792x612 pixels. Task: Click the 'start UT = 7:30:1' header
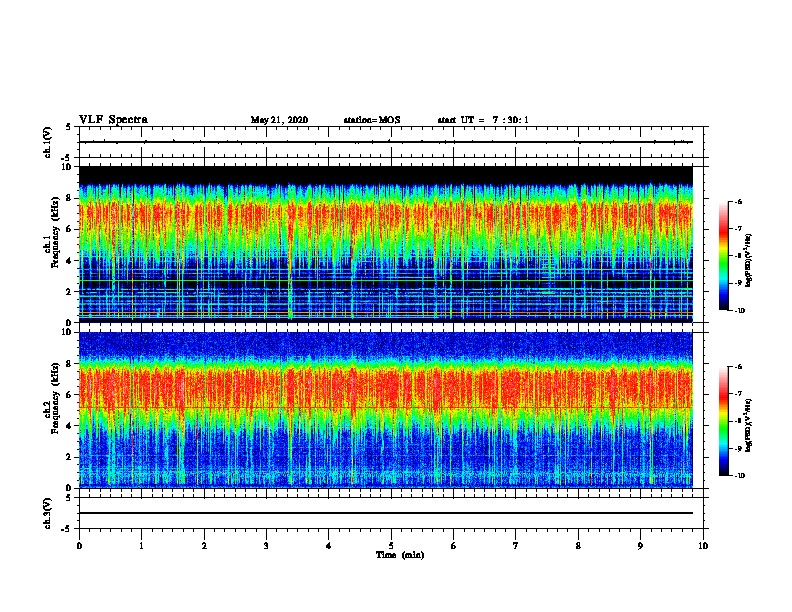pyautogui.click(x=483, y=120)
